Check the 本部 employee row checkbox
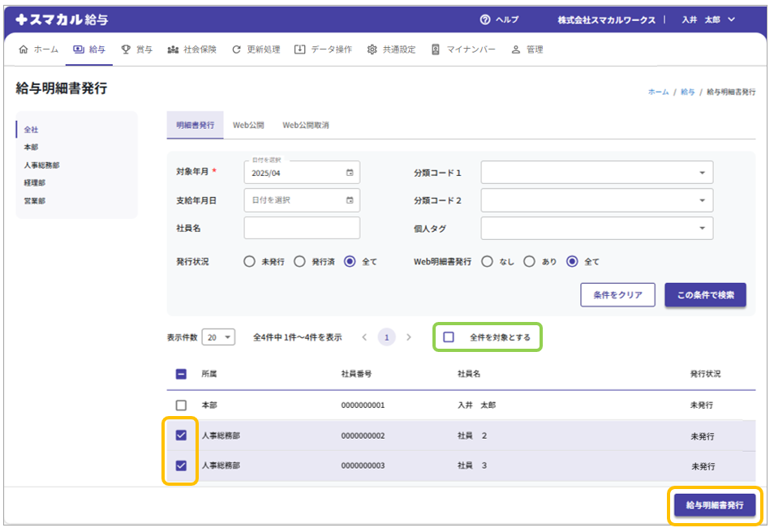Viewport: 774px width, 532px height. point(181,405)
